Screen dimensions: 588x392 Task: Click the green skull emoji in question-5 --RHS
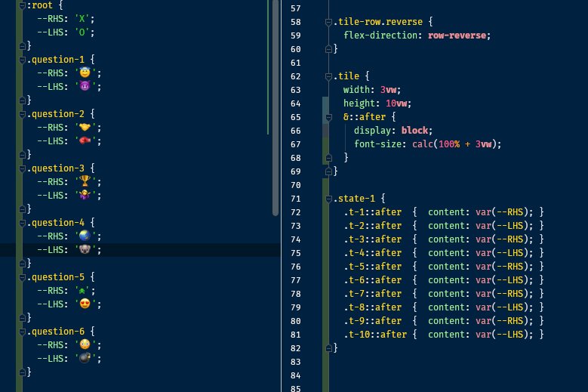click(82, 291)
